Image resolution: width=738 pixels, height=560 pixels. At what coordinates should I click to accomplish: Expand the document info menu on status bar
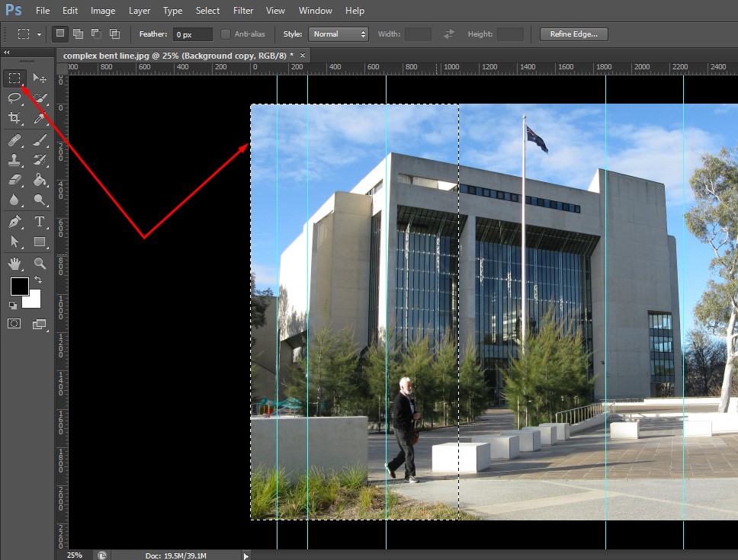click(x=245, y=555)
